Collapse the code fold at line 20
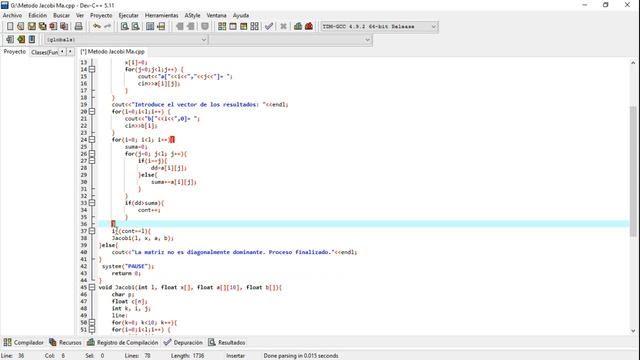The image size is (640, 360). [x=92, y=111]
